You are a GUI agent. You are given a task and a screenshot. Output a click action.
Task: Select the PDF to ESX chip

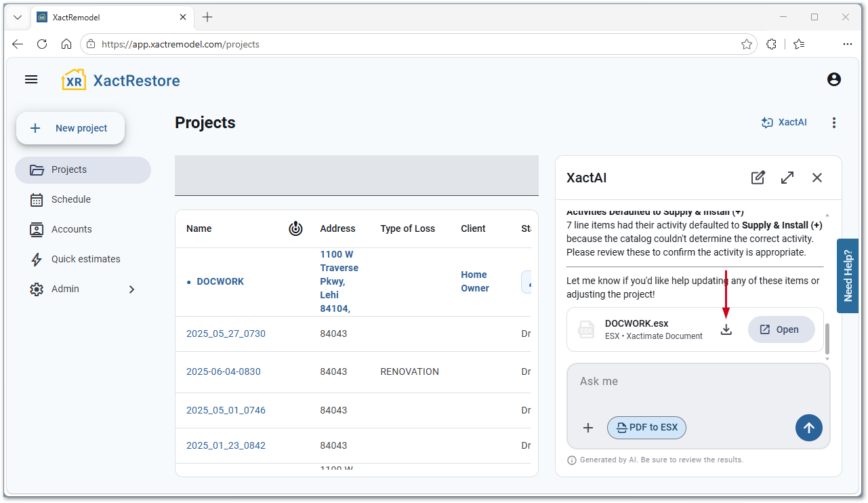coord(646,428)
